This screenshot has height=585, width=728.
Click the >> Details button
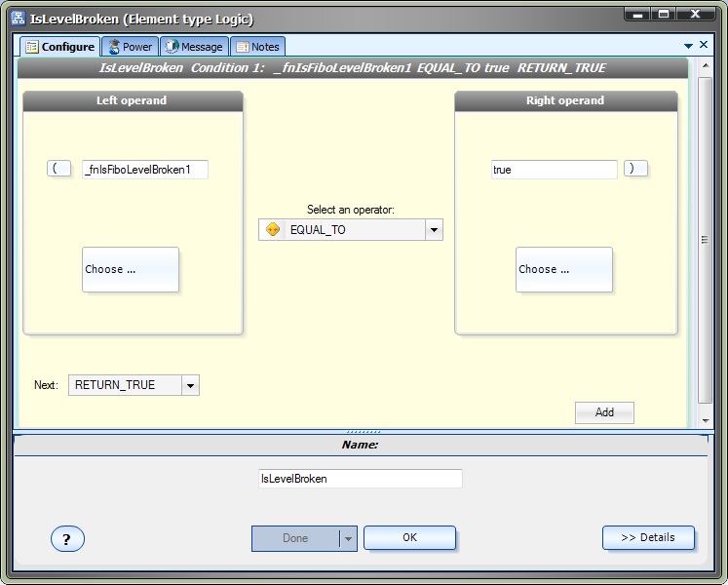(648, 537)
